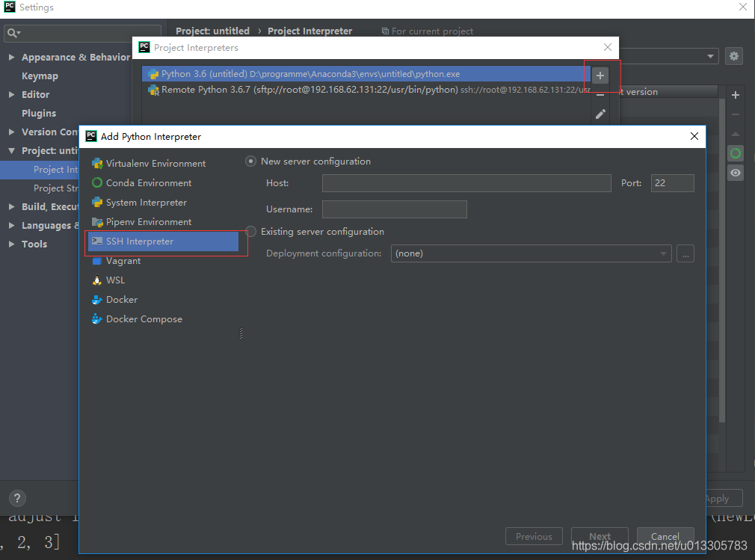Select Docker Compose option
This screenshot has height=560, width=755.
(138, 319)
